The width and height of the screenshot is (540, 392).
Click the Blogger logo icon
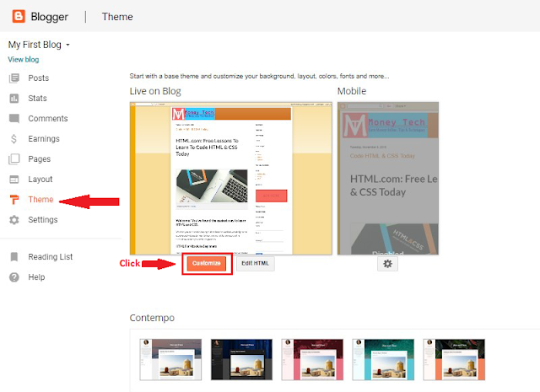(19, 16)
